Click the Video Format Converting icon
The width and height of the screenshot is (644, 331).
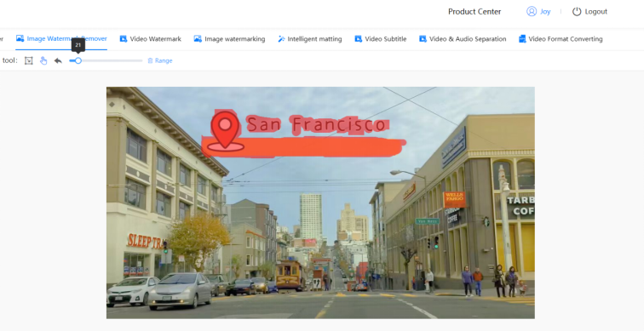tap(522, 39)
